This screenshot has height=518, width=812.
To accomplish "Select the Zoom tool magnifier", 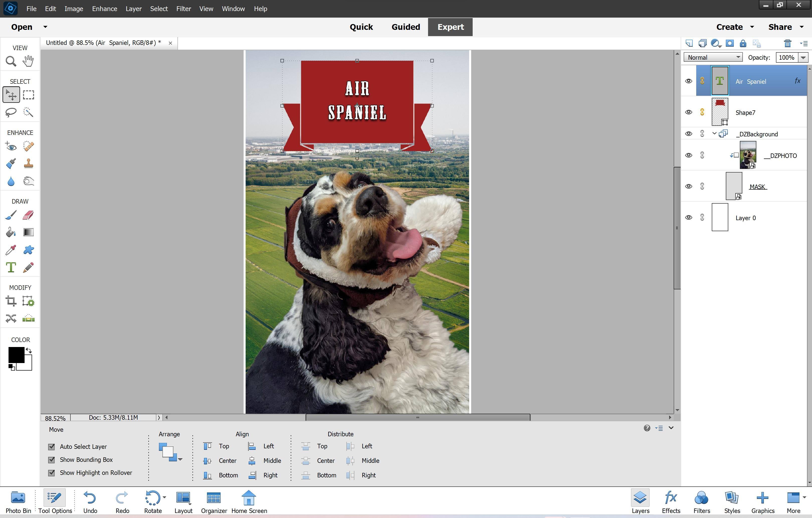I will point(11,61).
